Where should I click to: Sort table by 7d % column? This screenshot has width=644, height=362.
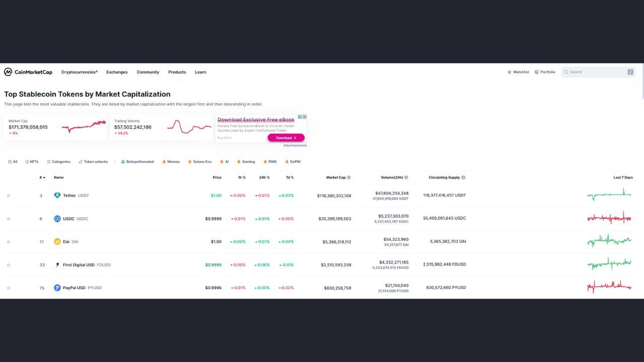(289, 177)
